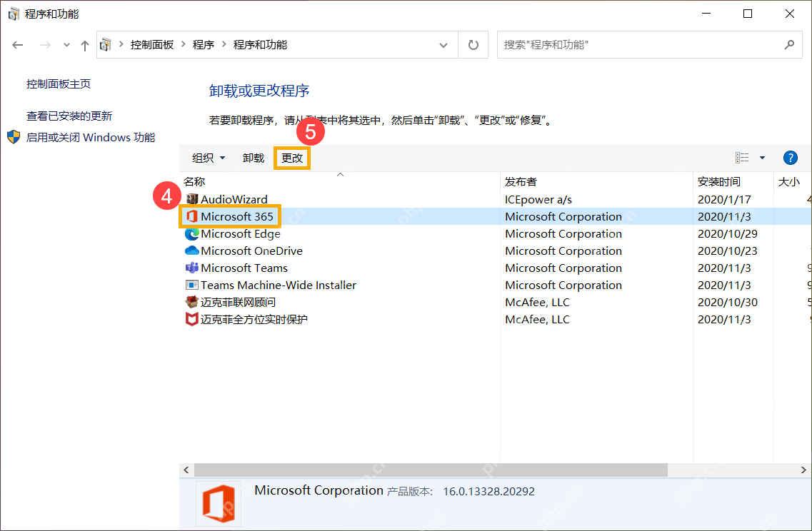Select the Microsoft OneDrive entry name
This screenshot has height=531, width=812.
(x=251, y=251)
